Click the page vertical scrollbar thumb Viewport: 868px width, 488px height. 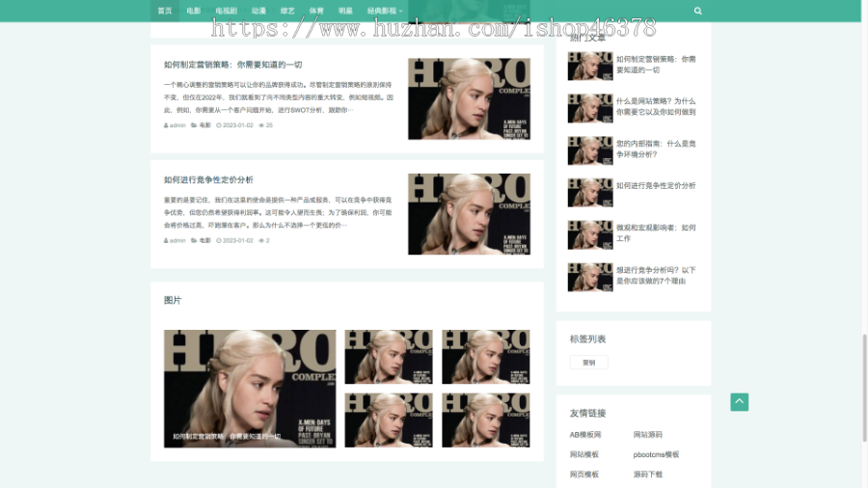point(864,389)
